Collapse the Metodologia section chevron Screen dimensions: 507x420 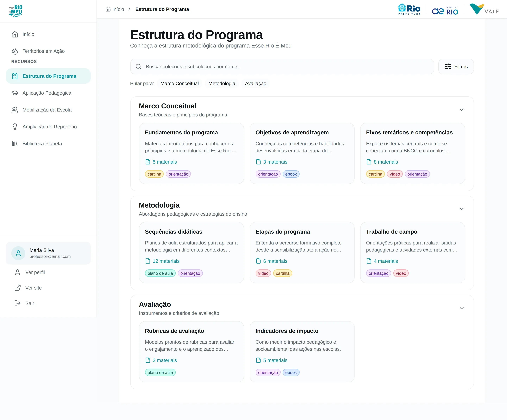pyautogui.click(x=461, y=209)
